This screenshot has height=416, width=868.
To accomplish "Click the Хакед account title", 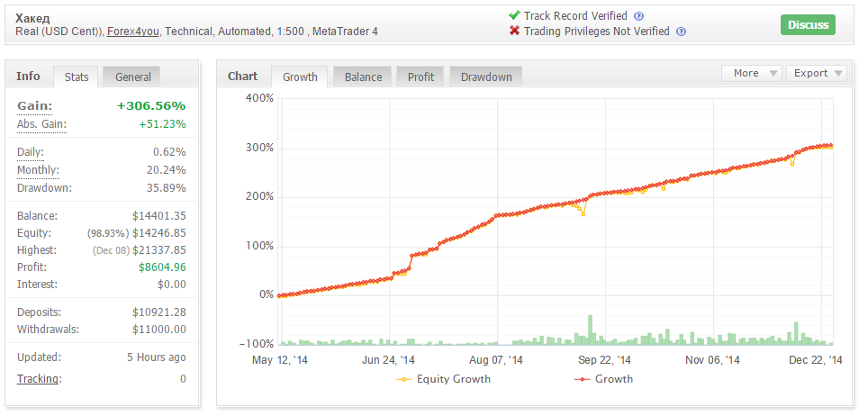I will [32, 18].
